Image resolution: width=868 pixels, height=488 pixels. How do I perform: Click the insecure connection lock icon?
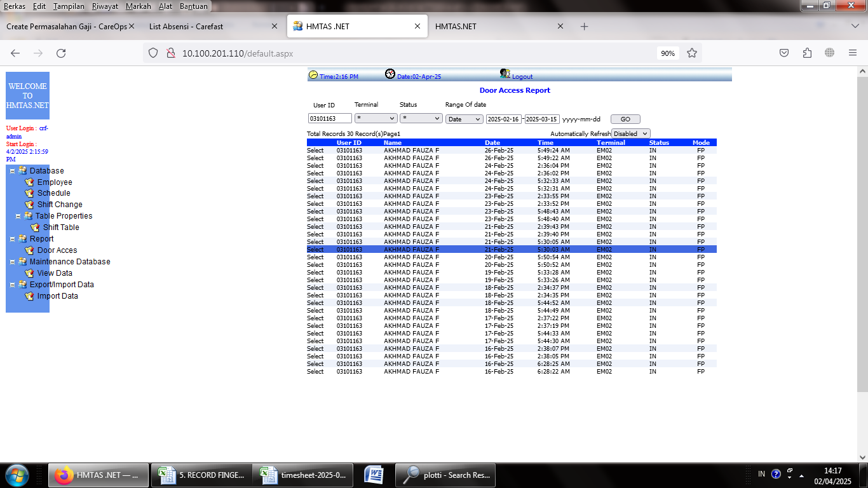point(170,53)
